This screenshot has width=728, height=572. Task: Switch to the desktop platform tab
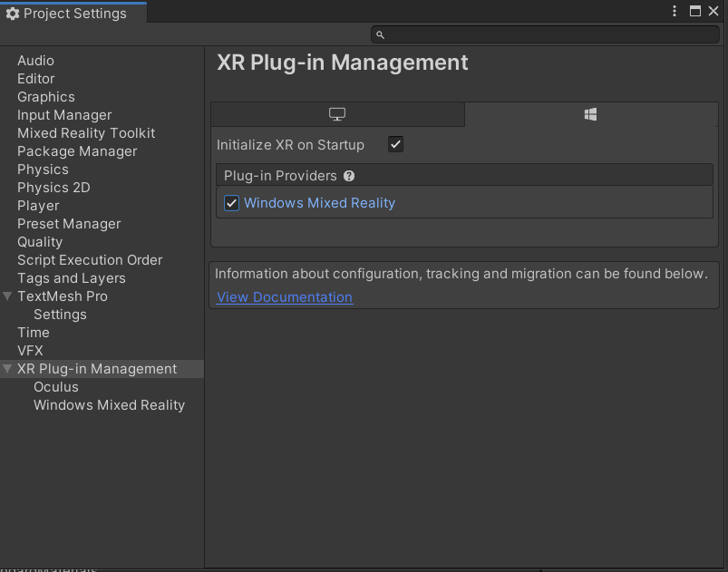[337, 114]
